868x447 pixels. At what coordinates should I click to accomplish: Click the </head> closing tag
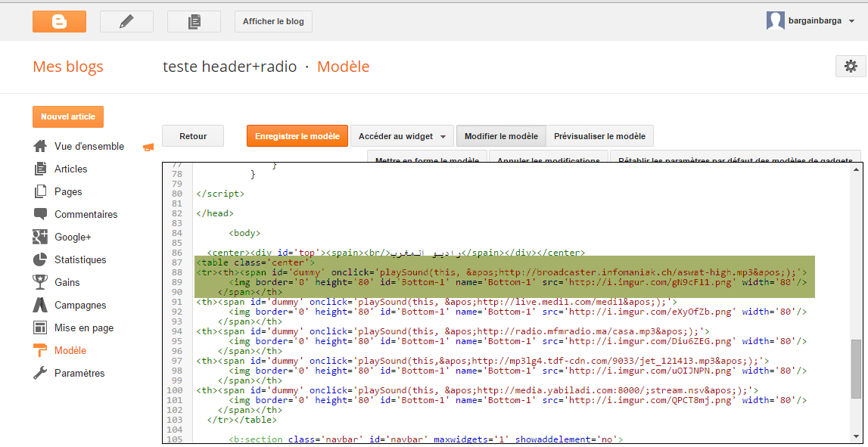click(215, 213)
